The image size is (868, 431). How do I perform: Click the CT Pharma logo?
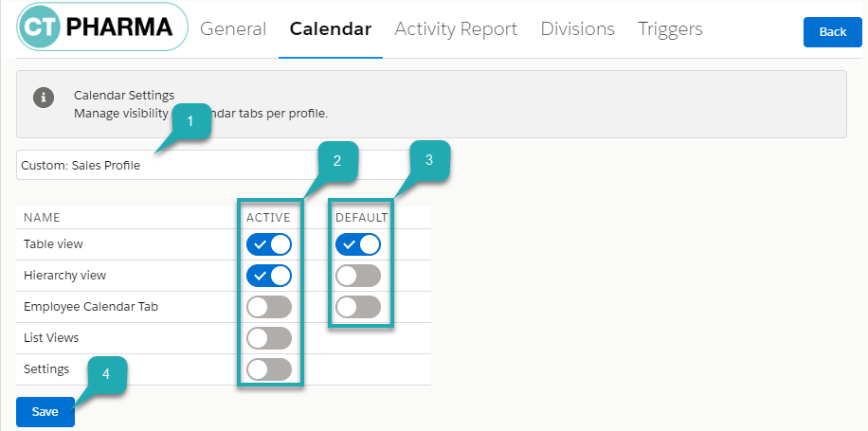(x=102, y=29)
